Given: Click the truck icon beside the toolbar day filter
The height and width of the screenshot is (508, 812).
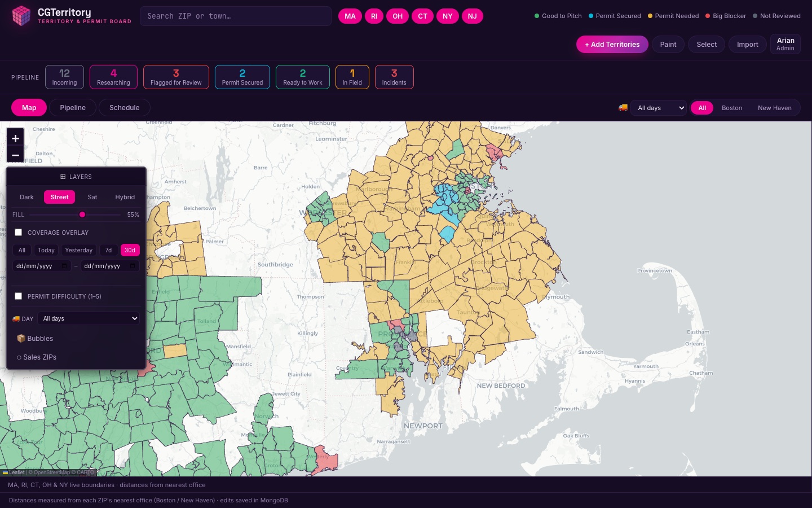Looking at the screenshot, I should tap(623, 108).
